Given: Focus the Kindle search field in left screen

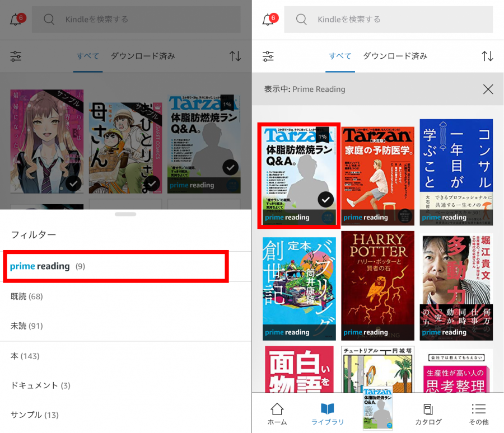Looking at the screenshot, I should [136, 19].
